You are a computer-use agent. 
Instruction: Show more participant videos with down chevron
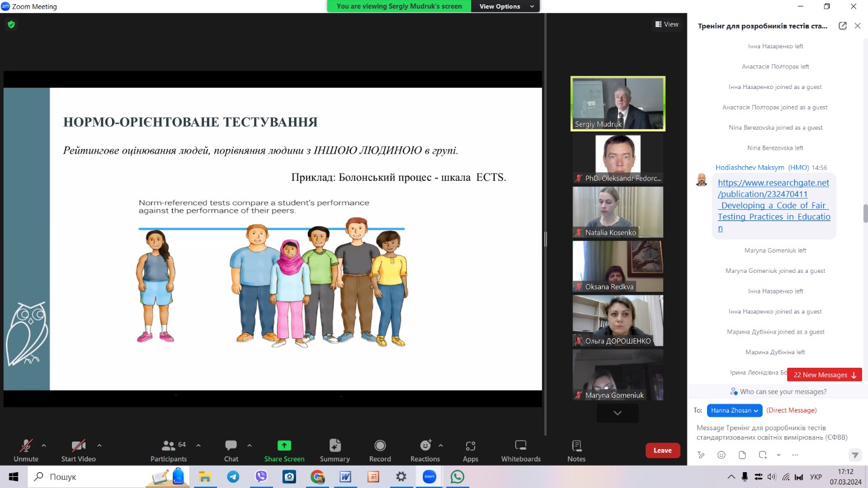[617, 413]
